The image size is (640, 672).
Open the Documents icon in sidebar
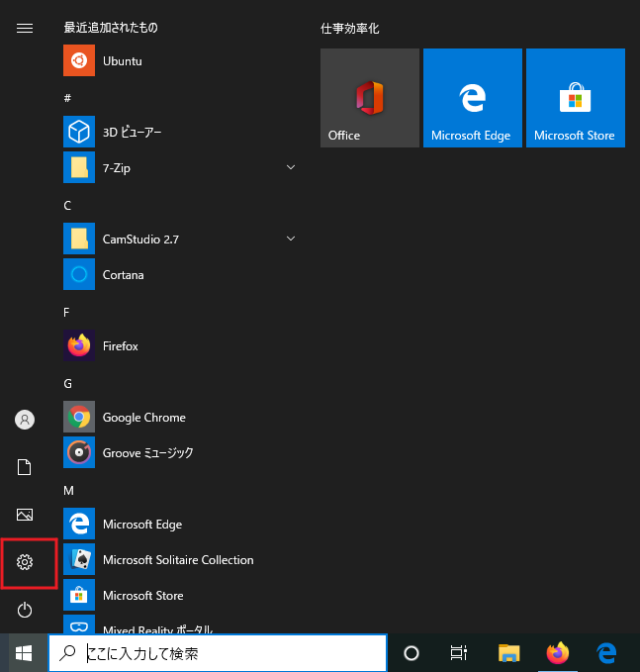point(25,467)
